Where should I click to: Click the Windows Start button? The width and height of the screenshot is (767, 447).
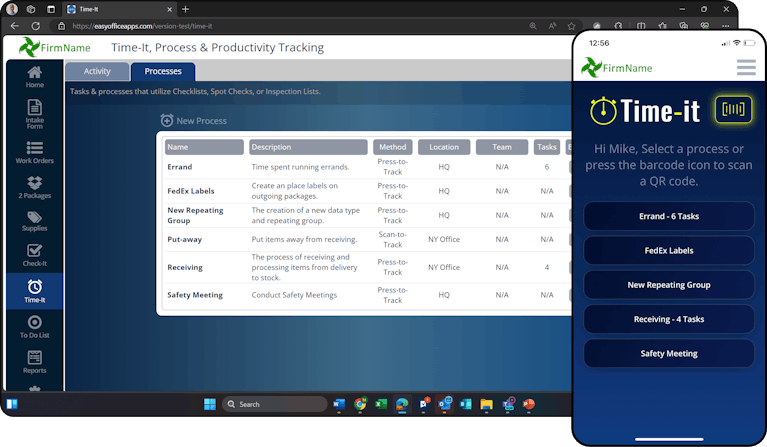coord(209,404)
